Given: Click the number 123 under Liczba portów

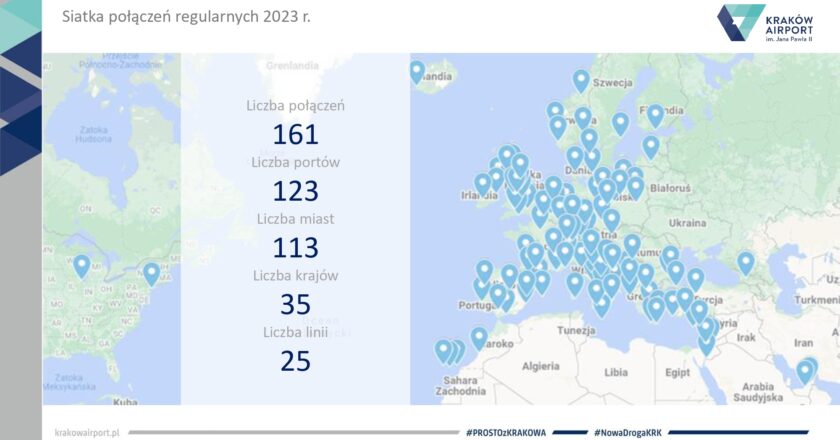Looking at the screenshot, I should [x=295, y=191].
